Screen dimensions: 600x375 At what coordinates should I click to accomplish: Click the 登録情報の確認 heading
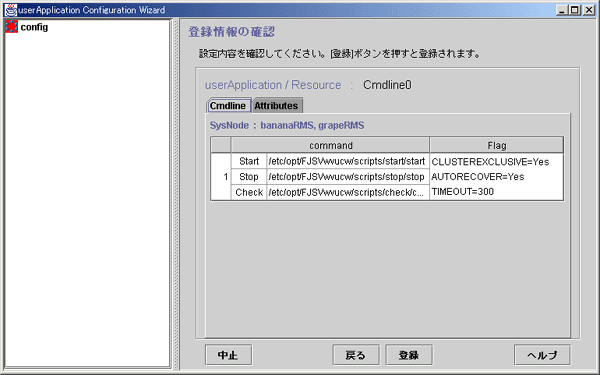coord(232,32)
